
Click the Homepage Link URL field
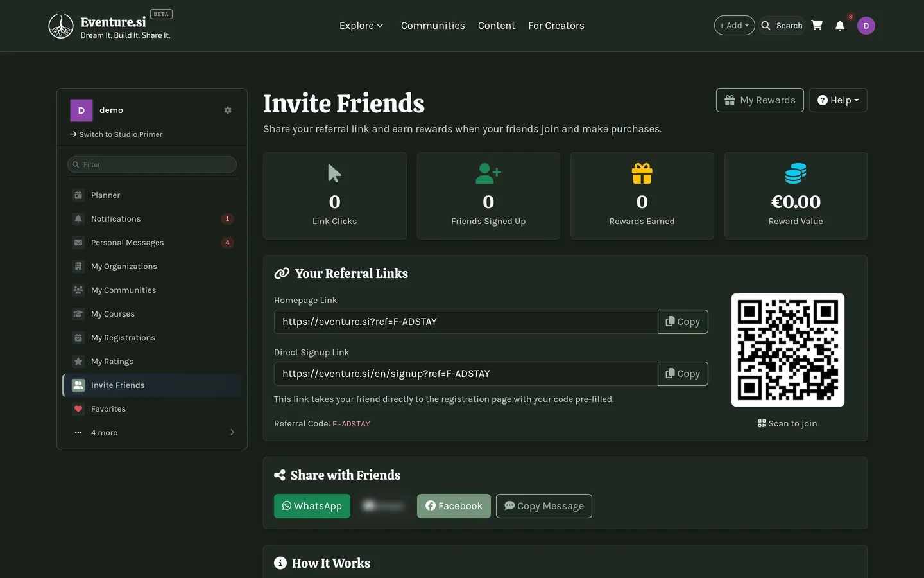[466, 322]
